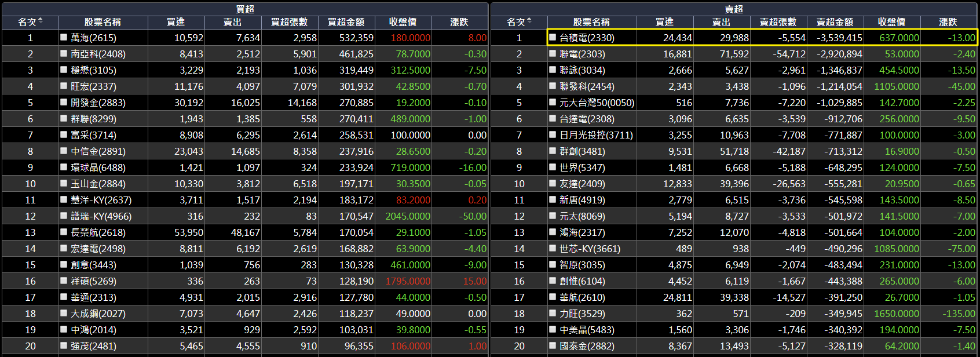Image resolution: width=980 pixels, height=357 pixels.
Task: Sort buy table by 股票名稱 column
Action: click(x=103, y=22)
